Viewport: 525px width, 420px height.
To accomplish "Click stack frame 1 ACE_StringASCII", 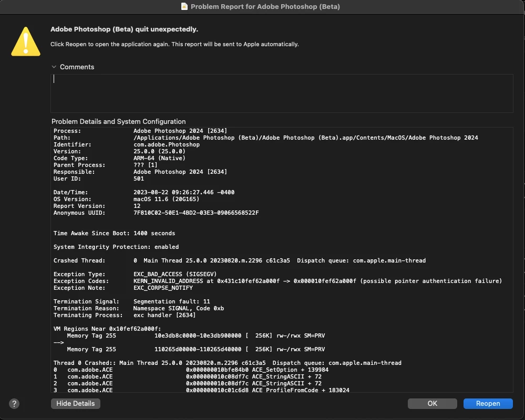I will point(188,376).
